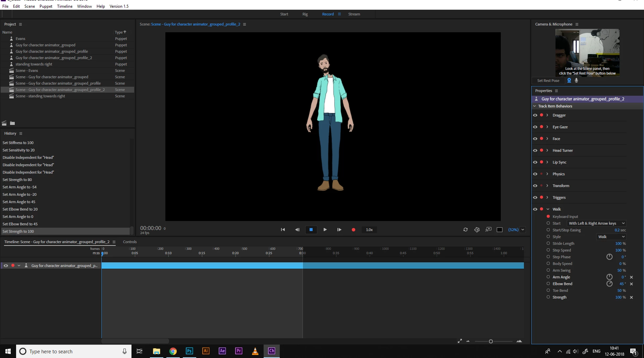Open the walk Style dropdown
The width and height of the screenshot is (644, 358).
point(611,237)
